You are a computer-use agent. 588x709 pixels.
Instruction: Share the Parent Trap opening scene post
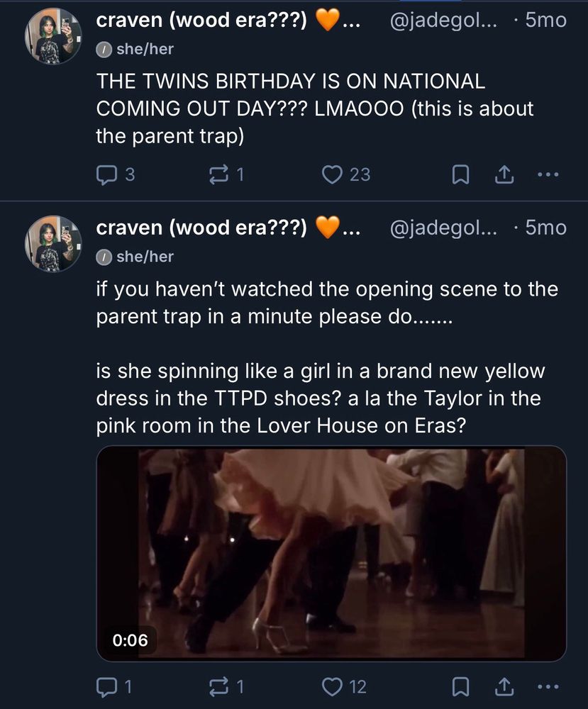[503, 686]
